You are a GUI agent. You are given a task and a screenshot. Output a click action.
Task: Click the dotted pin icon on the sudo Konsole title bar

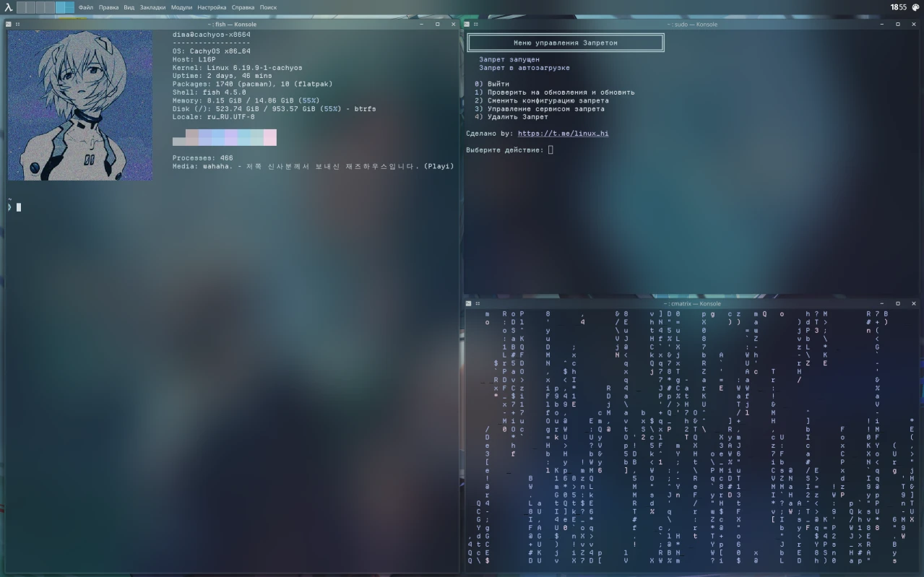coord(478,24)
